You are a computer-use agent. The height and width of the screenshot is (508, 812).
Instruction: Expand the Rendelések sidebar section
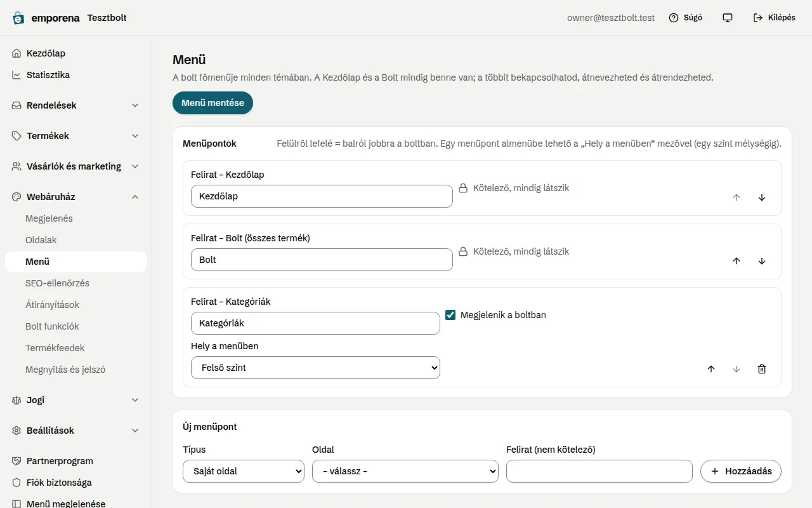[75, 105]
